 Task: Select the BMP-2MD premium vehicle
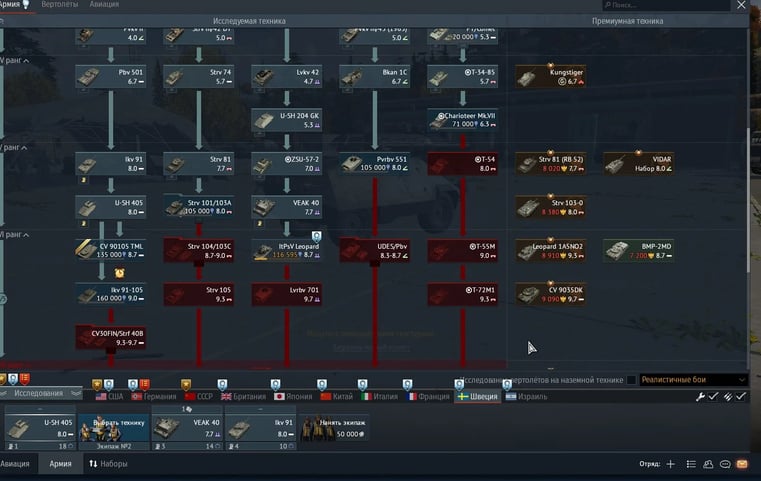pyautogui.click(x=639, y=250)
